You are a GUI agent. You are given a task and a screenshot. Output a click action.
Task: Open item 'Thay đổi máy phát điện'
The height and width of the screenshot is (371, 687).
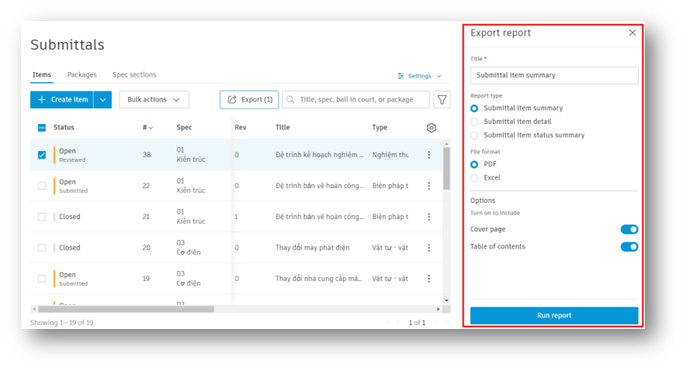(x=312, y=248)
